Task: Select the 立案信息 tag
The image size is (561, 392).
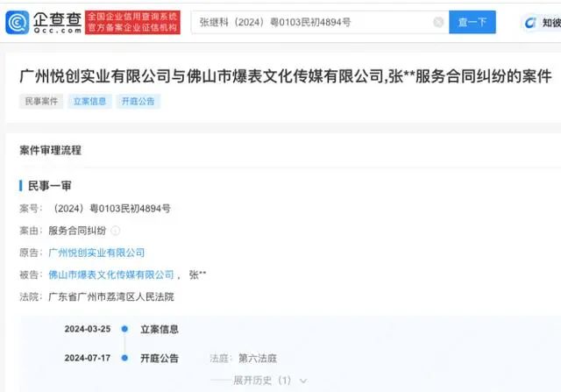Action: click(x=89, y=102)
